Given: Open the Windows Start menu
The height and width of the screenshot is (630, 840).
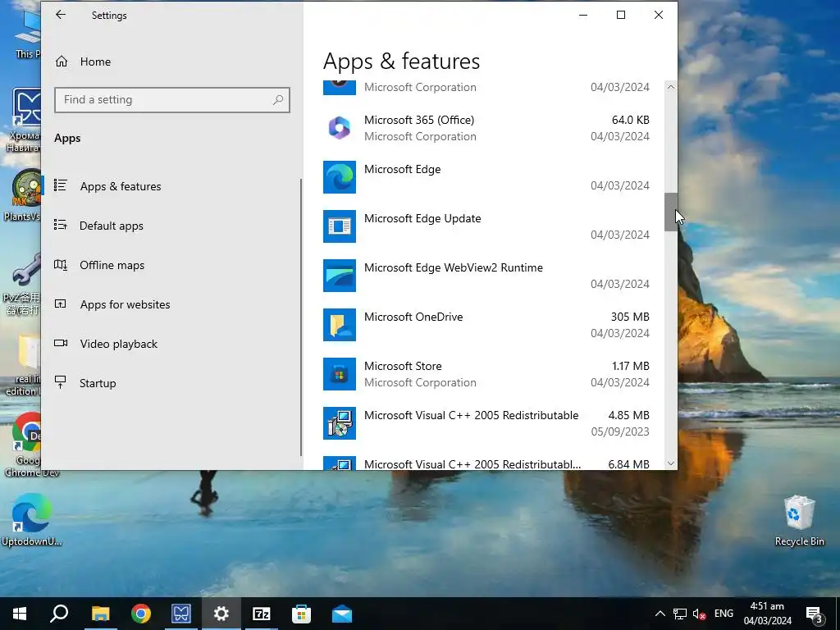Looking at the screenshot, I should point(20,614).
